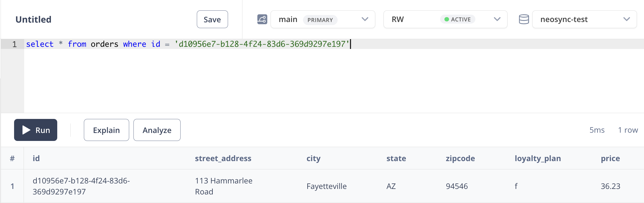Open the RW ACTIVE endpoint dropdown

point(445,19)
